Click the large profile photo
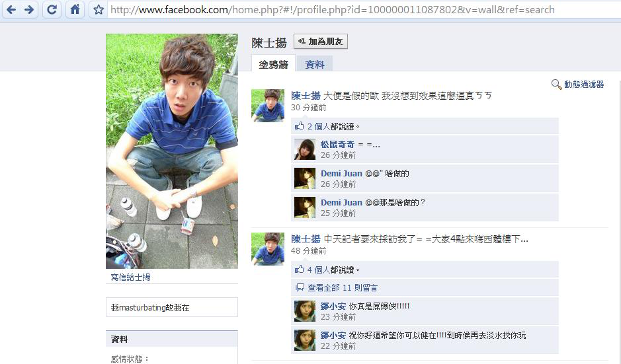 pos(172,151)
